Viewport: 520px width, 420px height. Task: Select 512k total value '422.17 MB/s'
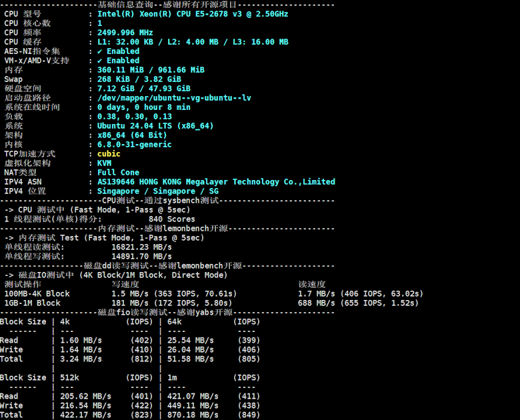point(85,415)
